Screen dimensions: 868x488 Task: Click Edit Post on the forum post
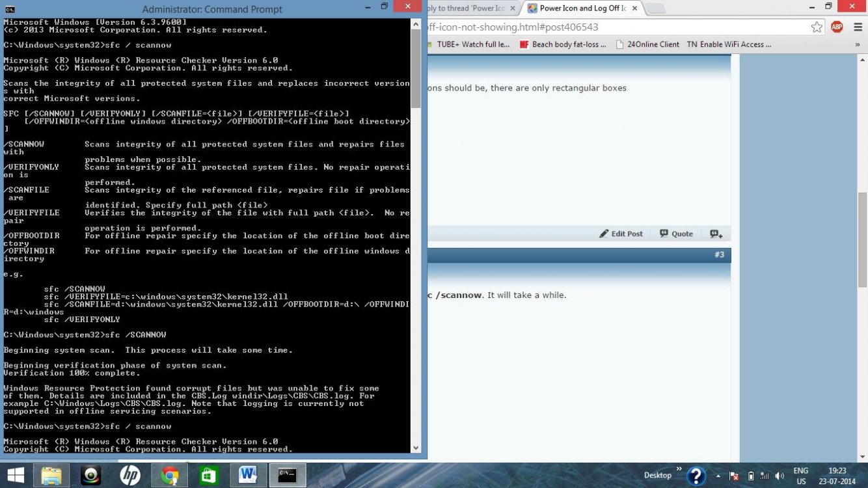pyautogui.click(x=621, y=234)
